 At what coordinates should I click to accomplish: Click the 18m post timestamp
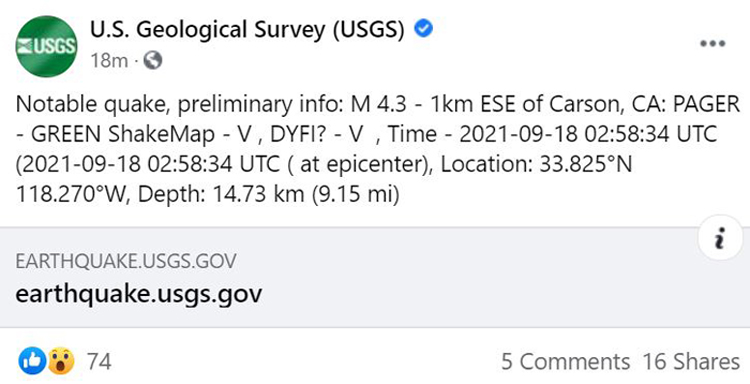click(x=109, y=61)
